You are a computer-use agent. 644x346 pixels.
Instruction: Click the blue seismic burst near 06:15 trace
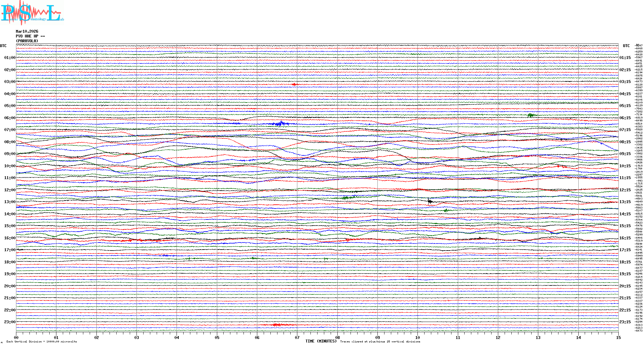[x=280, y=123]
